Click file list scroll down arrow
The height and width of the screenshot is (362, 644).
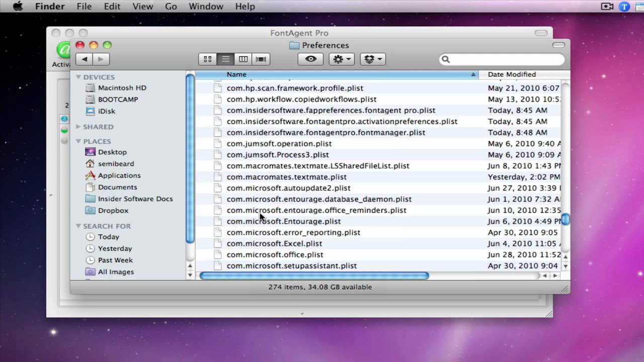pyautogui.click(x=566, y=266)
